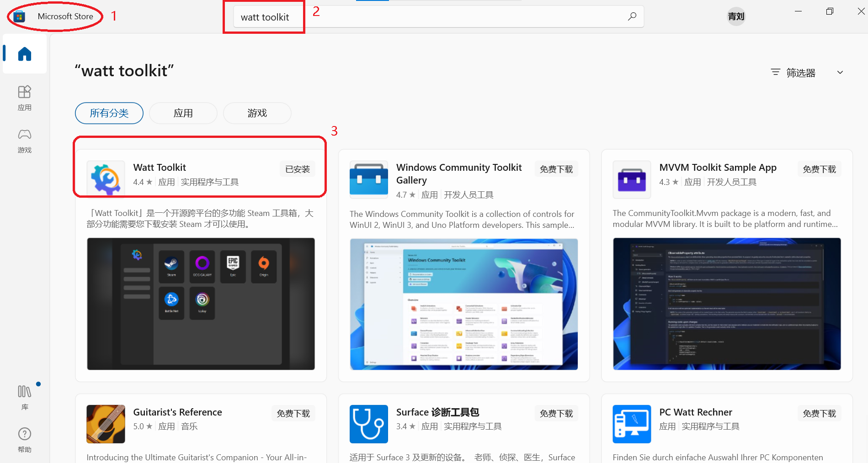Image resolution: width=868 pixels, height=463 pixels.
Task: Click the 实用程序与工具 category under Watt Toolkit
Action: click(210, 182)
